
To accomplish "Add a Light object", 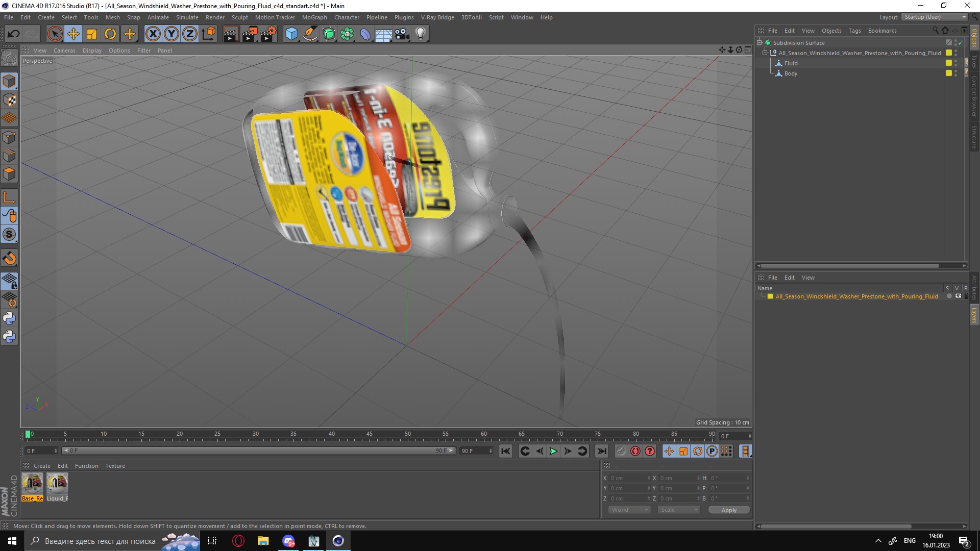I will [x=421, y=34].
